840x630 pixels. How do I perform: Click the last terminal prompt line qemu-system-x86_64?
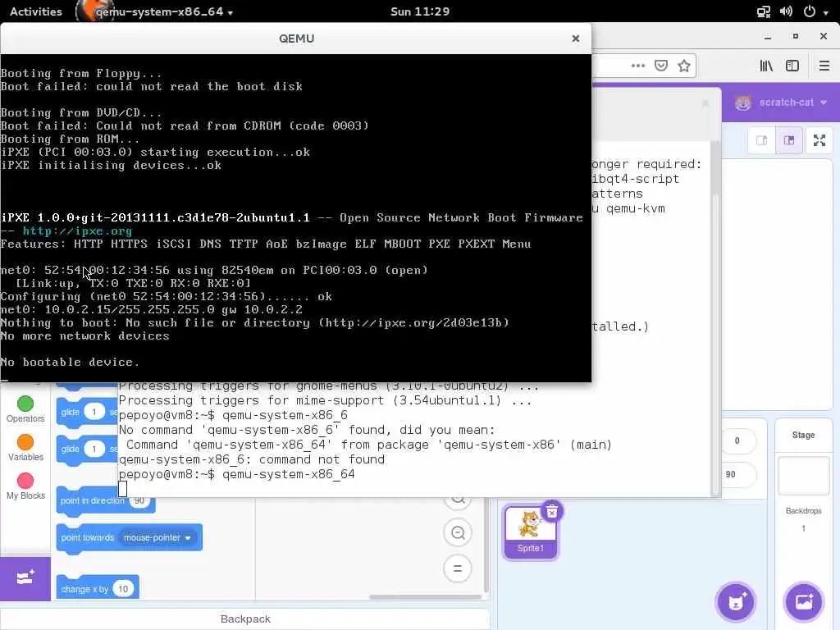pos(236,474)
